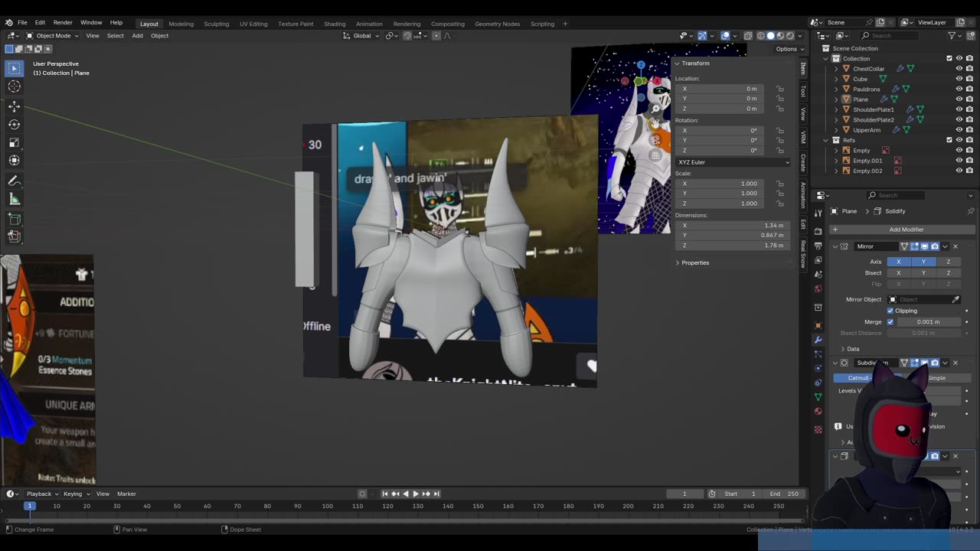
Task: Expand the ShoulderPlate1 tree row
Action: (x=836, y=109)
